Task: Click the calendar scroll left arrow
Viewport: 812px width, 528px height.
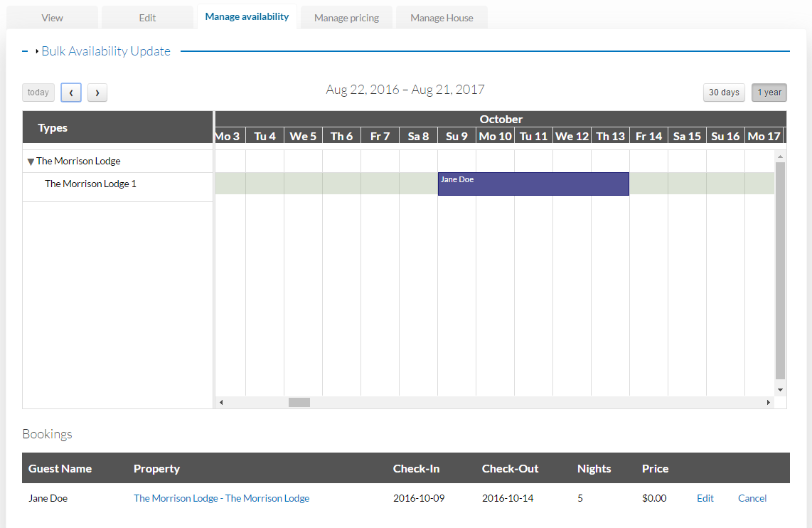Action: (x=221, y=402)
